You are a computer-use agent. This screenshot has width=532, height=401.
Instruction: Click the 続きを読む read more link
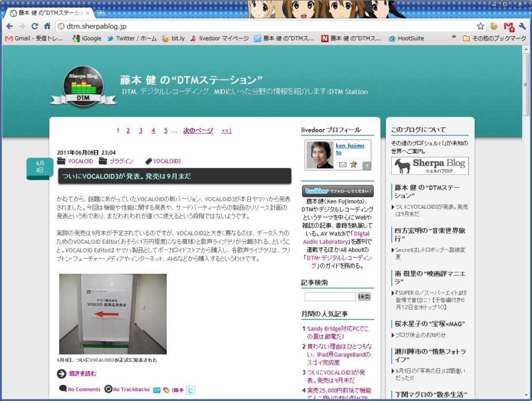click(83, 373)
